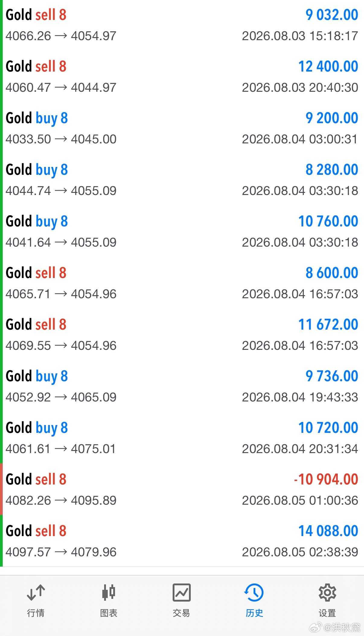364x636 pixels.
Task: Select the 设置 tab label
Action: pyautogui.click(x=327, y=613)
